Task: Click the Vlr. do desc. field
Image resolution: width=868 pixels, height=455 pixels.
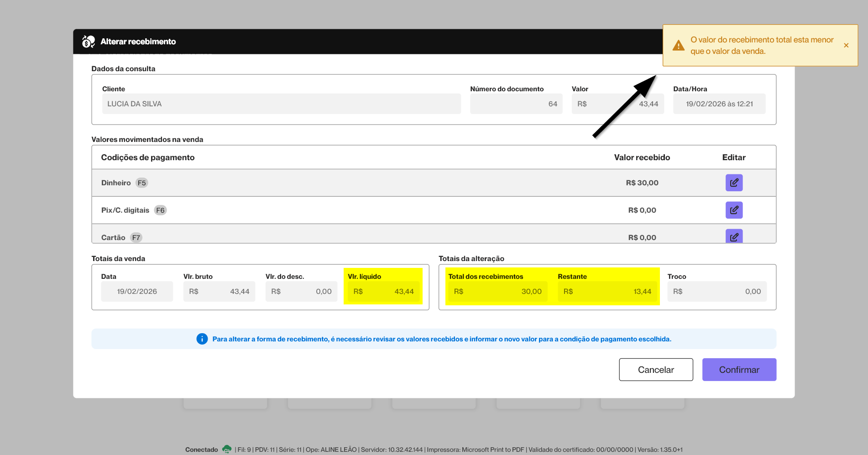Action: pyautogui.click(x=301, y=291)
